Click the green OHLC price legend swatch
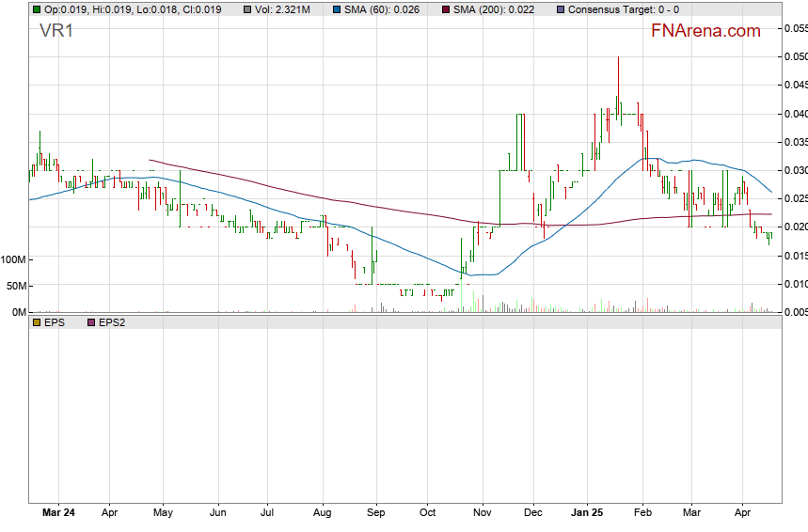 point(36,9)
